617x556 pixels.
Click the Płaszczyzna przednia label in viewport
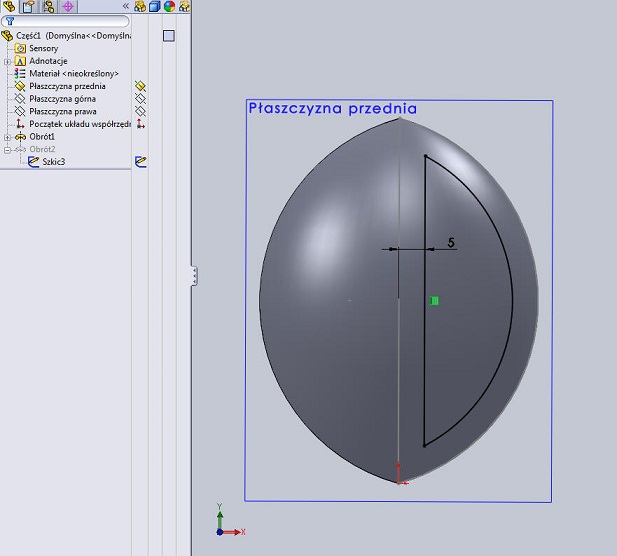(x=333, y=108)
